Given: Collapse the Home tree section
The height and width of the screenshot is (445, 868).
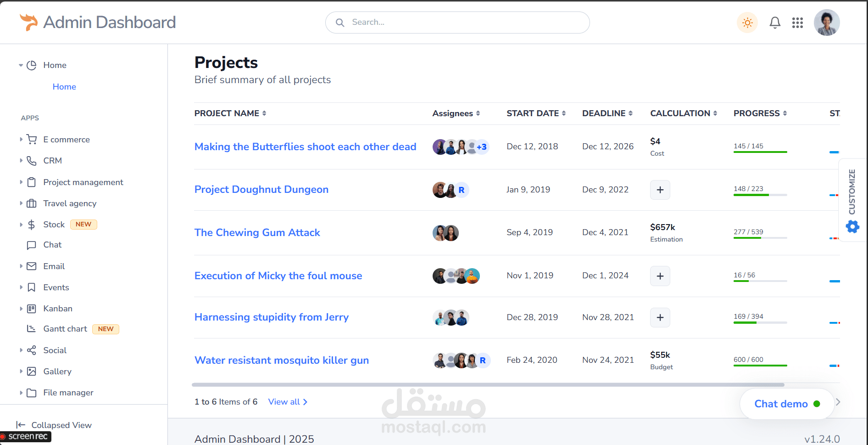Looking at the screenshot, I should (21, 65).
